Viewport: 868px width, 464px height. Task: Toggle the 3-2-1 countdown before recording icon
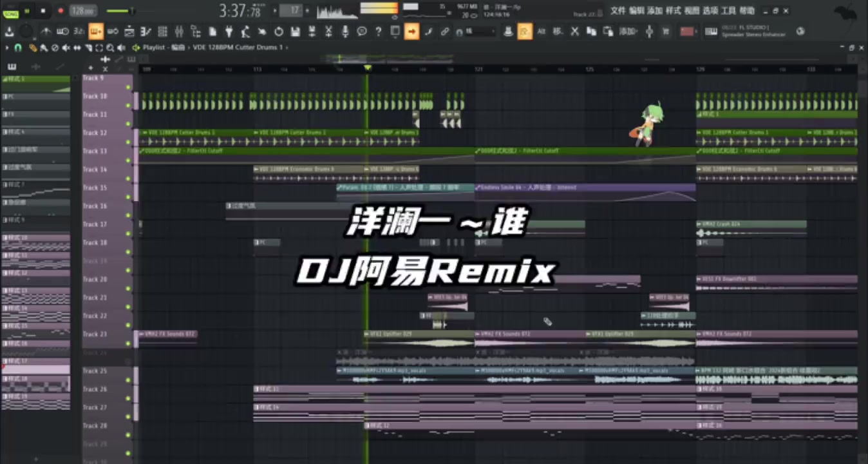tap(79, 31)
